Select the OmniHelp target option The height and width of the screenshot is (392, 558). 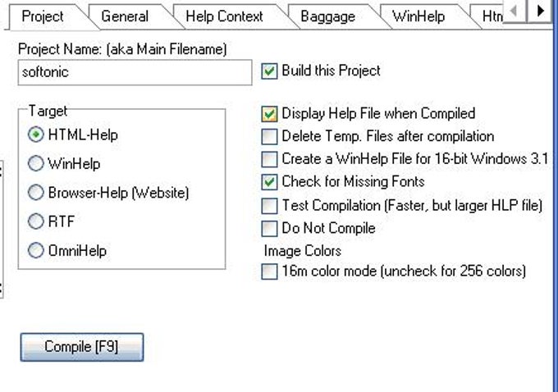[36, 252]
